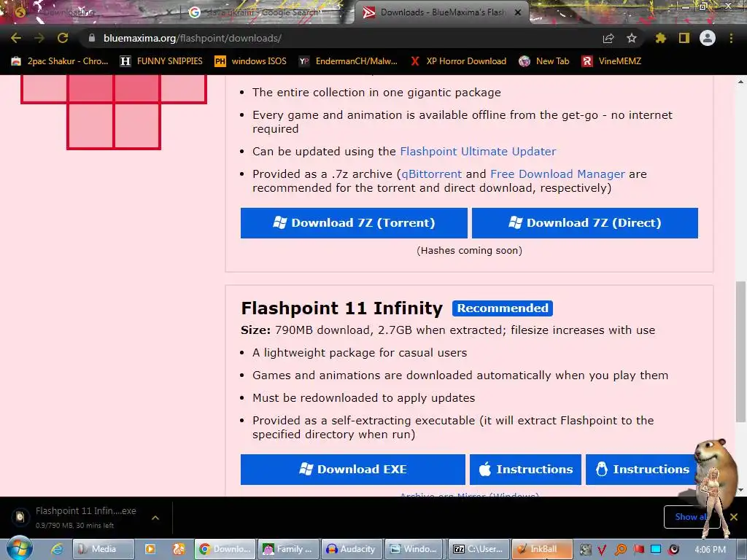Close the downloads bar
The width and height of the screenshot is (747, 560).
tap(734, 517)
